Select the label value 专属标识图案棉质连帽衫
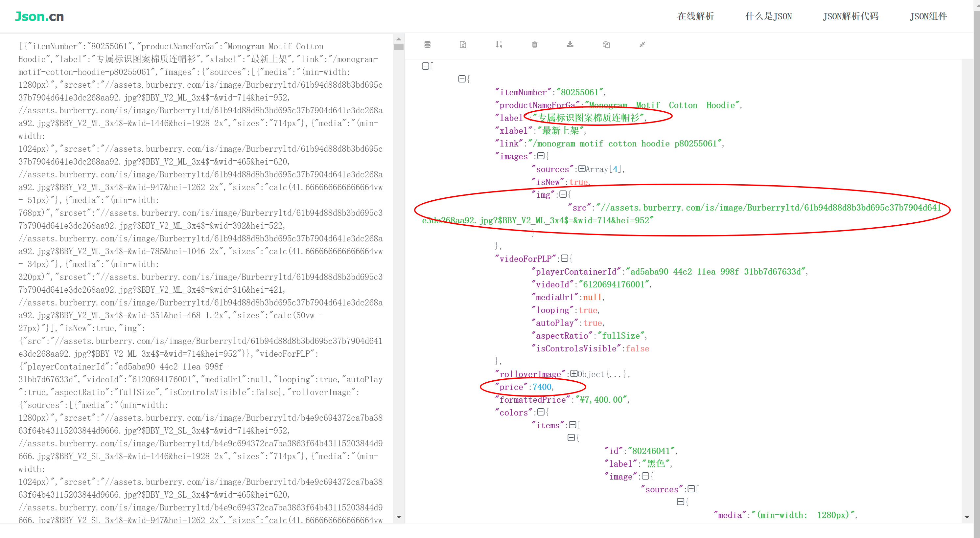This screenshot has height=538, width=980. click(x=588, y=118)
